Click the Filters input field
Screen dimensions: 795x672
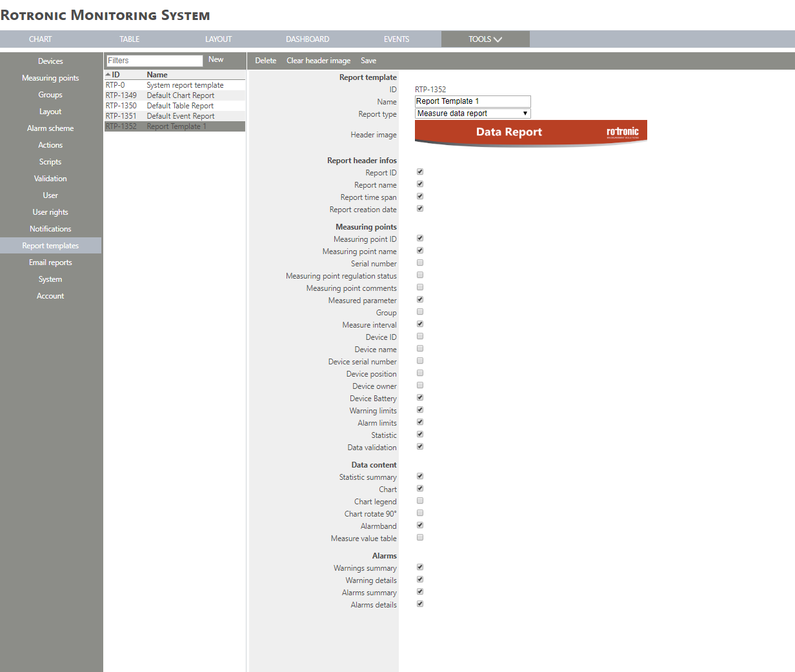tap(154, 61)
